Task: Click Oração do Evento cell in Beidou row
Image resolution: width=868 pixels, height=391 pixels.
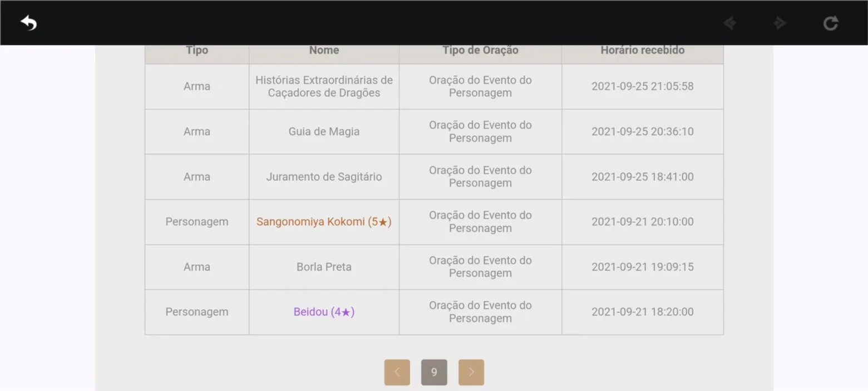Action: (x=480, y=312)
